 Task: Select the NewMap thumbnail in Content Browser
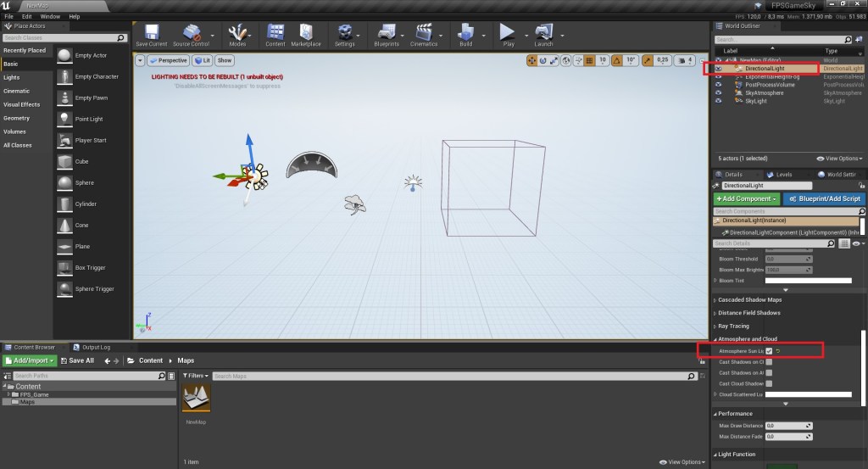tap(196, 398)
